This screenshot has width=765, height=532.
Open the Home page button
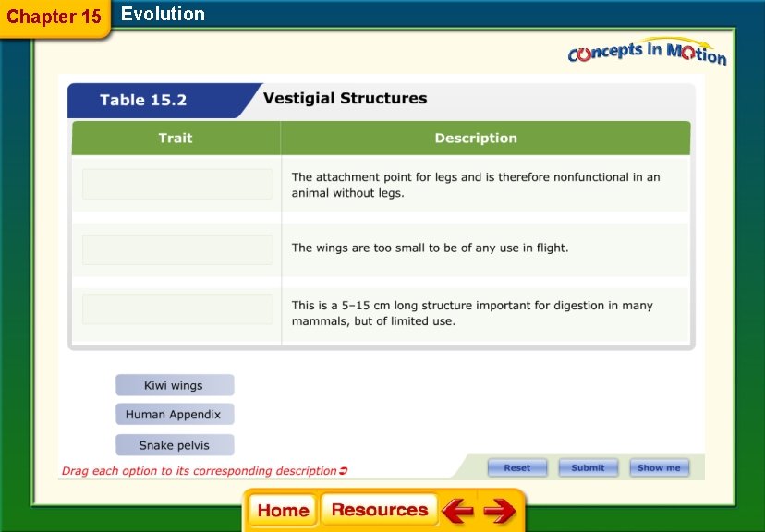pos(283,510)
